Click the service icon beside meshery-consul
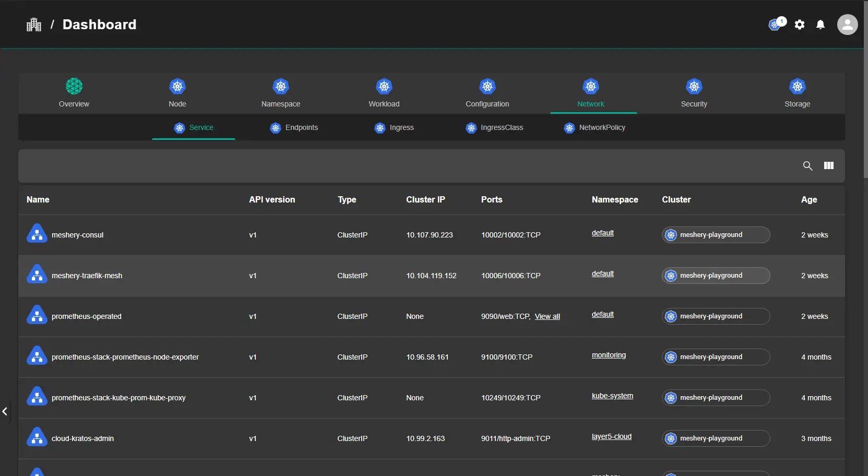The width and height of the screenshot is (868, 476). tap(37, 234)
